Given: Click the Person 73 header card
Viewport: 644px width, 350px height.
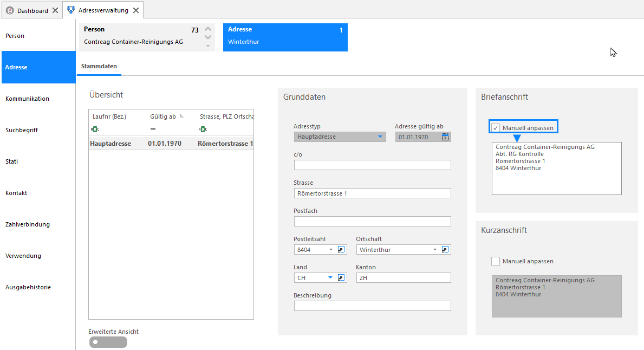Looking at the screenshot, I should coord(147,37).
